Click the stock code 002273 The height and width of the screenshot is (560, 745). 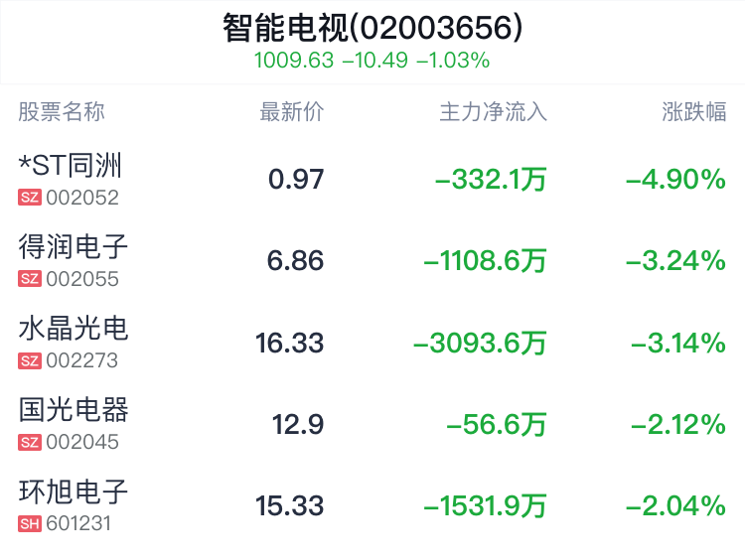coord(82,360)
